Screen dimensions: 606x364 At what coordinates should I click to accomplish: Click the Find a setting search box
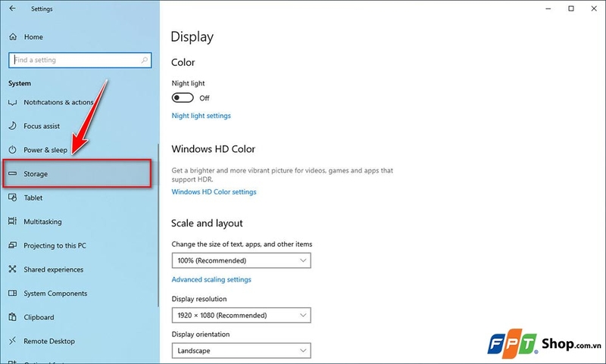point(80,61)
